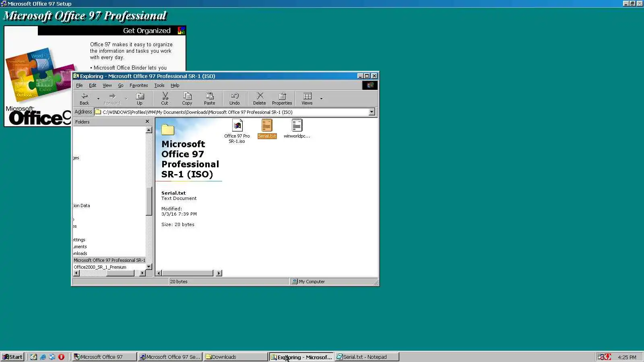Viewport: 644px width, 362px height.
Task: Click the large folder icon in web view
Action: coord(168,130)
